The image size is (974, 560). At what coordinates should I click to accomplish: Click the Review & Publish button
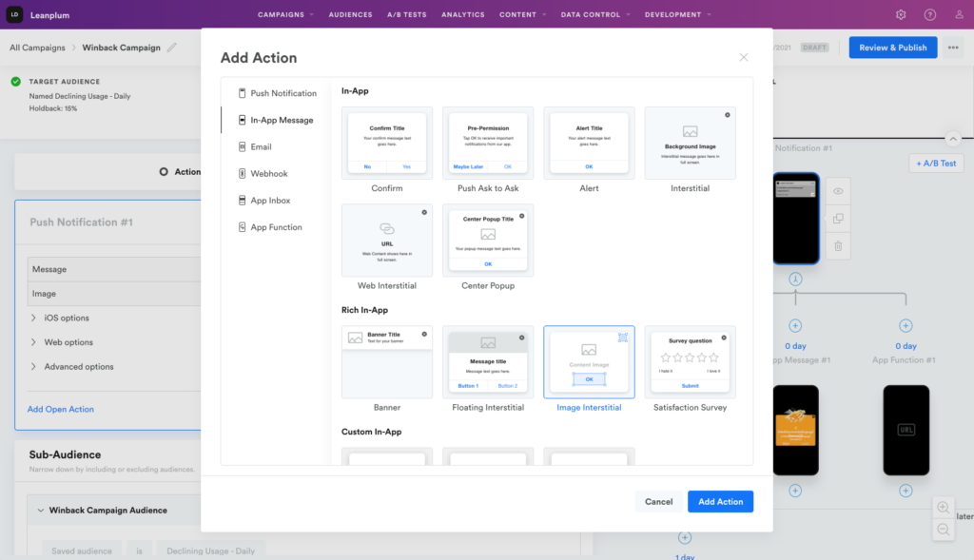coord(892,47)
